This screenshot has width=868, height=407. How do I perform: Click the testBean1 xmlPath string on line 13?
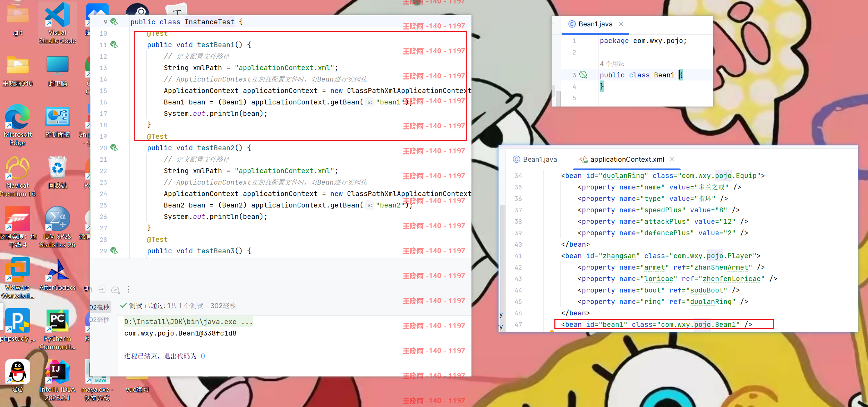click(284, 68)
